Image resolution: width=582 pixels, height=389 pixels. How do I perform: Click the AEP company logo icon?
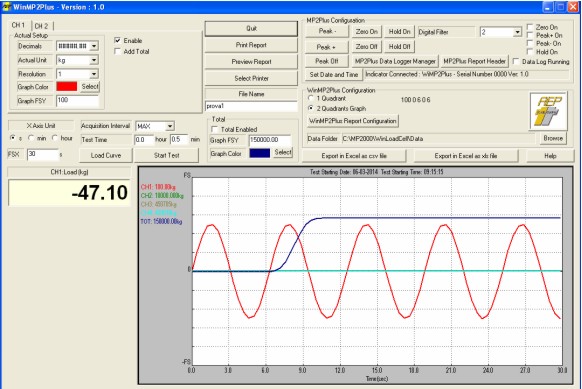click(548, 111)
